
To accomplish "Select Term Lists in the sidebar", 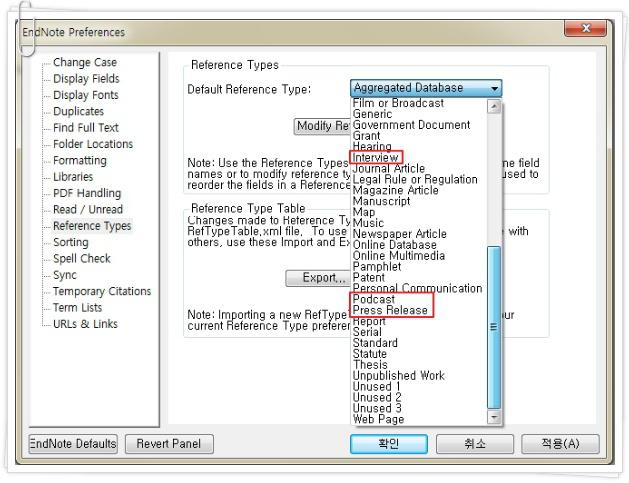I will pos(77,308).
